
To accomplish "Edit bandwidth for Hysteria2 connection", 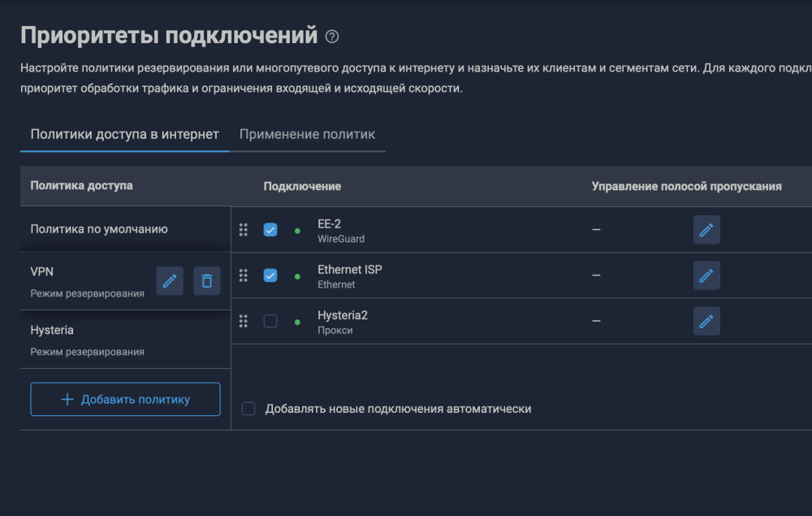I will point(706,321).
